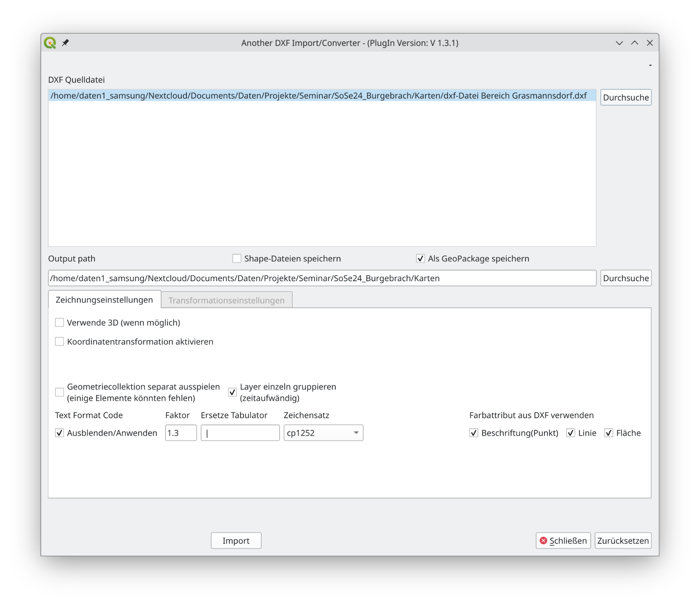The height and width of the screenshot is (604, 700).
Task: Click the Zurücksetzen button
Action: click(623, 541)
